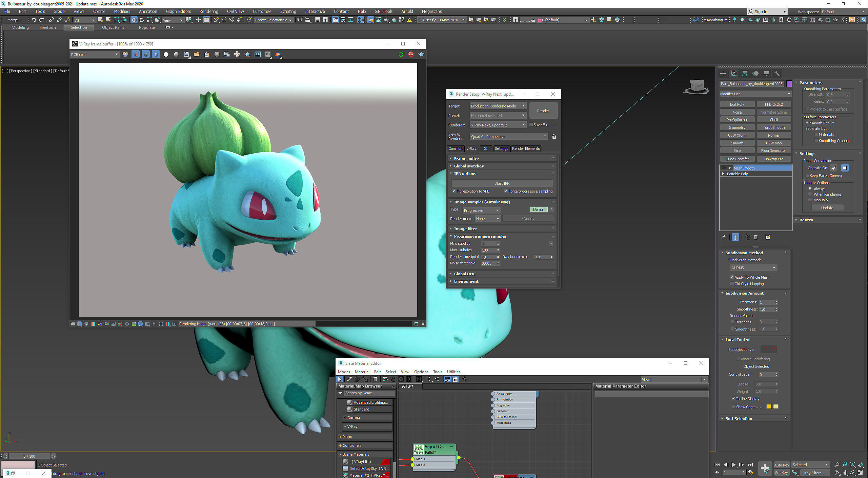
Task: Open the RGB color channel dropdown
Action: (x=95, y=55)
